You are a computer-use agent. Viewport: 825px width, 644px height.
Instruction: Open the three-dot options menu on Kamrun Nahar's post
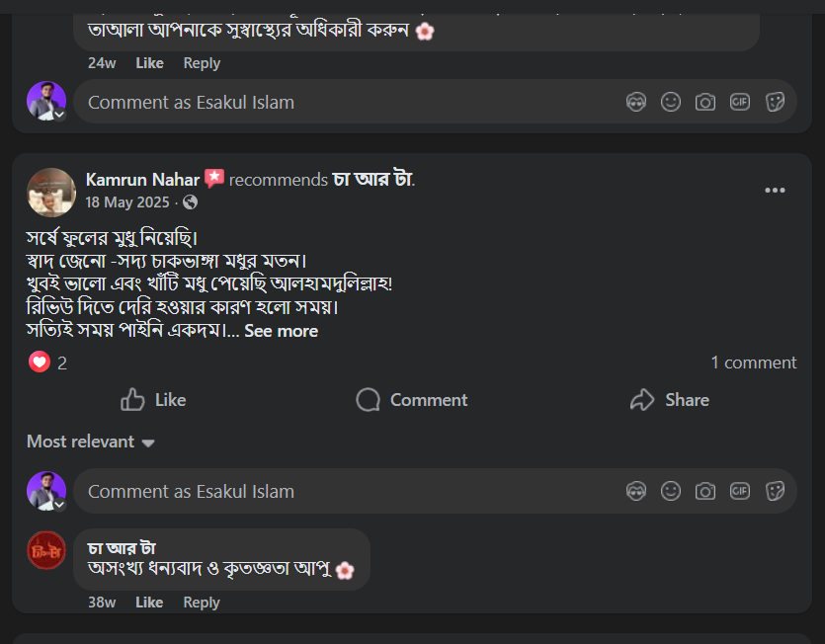(776, 190)
